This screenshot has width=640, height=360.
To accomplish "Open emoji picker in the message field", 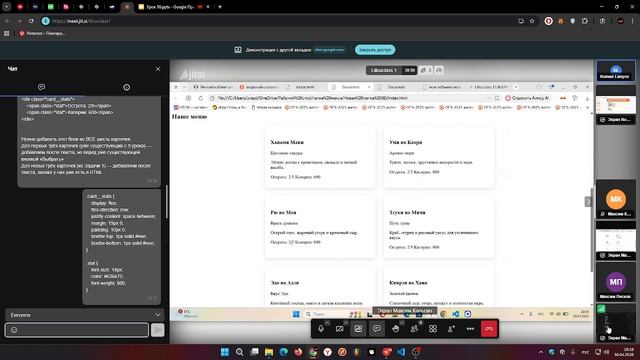I will 14,330.
